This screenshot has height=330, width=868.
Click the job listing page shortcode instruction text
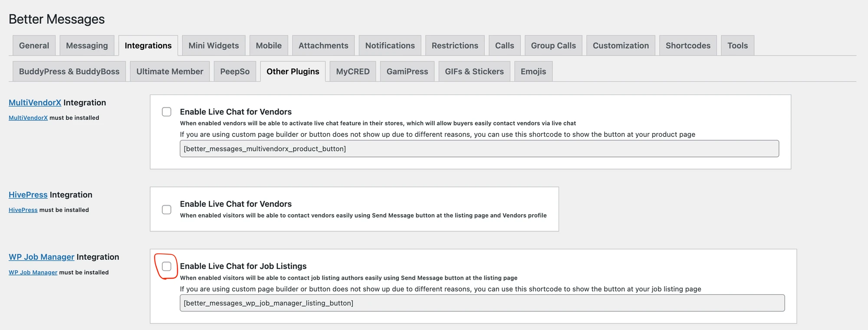441,289
